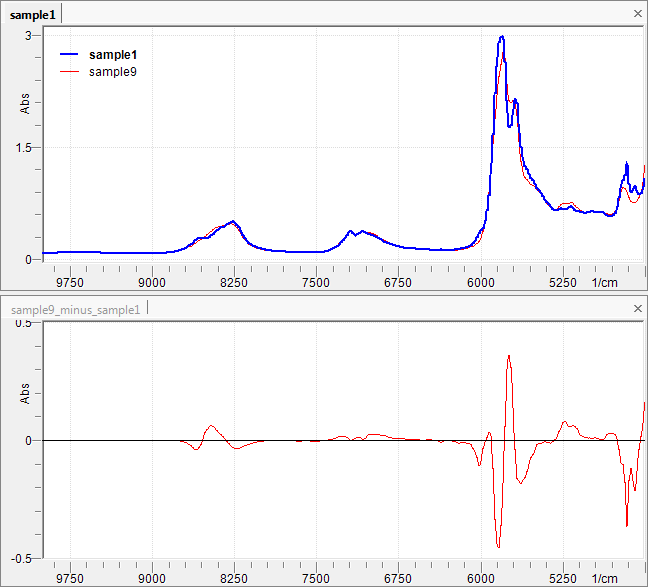Select the sample9 legend label
Viewport: 648px width, 587px height.
point(113,72)
